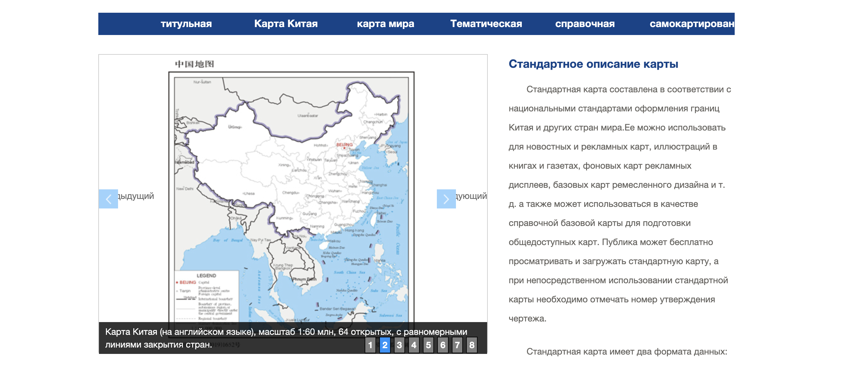
Task: Open the Тематическая navigation item
Action: point(486,24)
